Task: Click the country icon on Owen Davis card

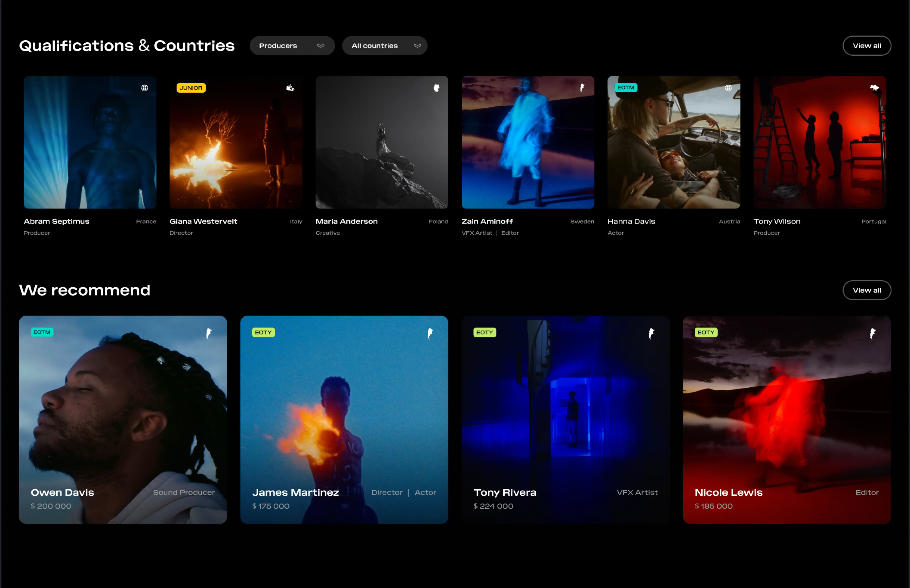Action: [209, 333]
